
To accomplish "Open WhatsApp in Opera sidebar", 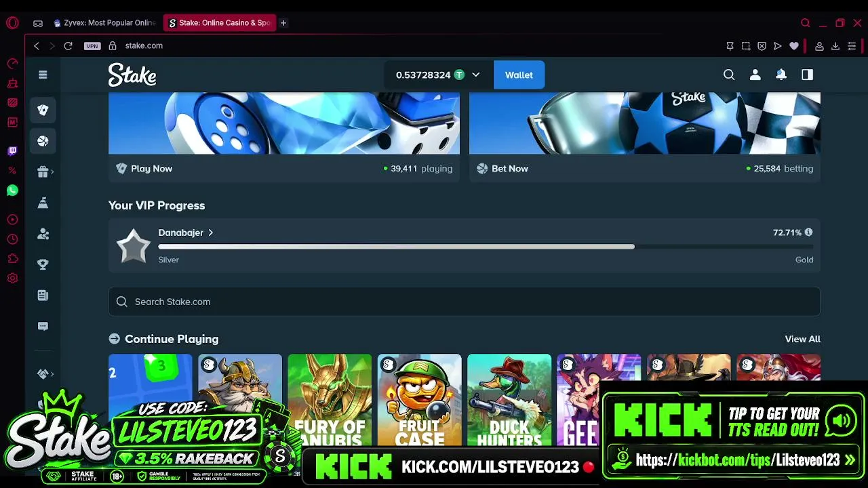I will click(12, 190).
